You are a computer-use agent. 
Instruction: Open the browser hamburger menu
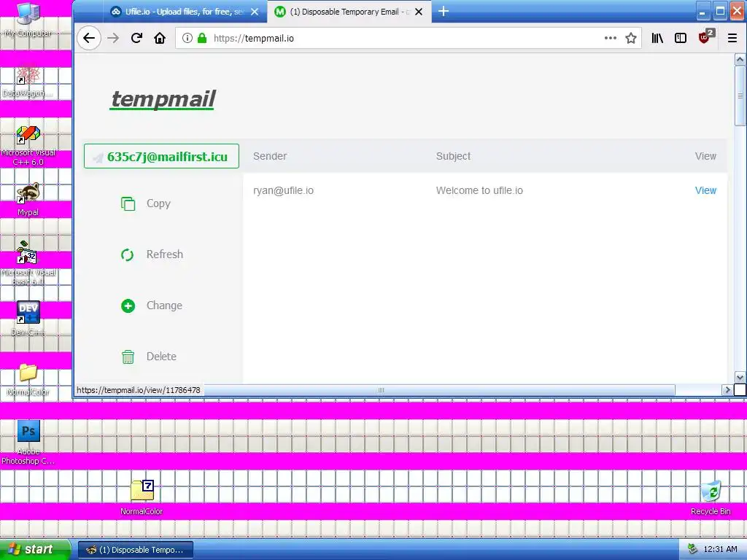click(x=732, y=38)
